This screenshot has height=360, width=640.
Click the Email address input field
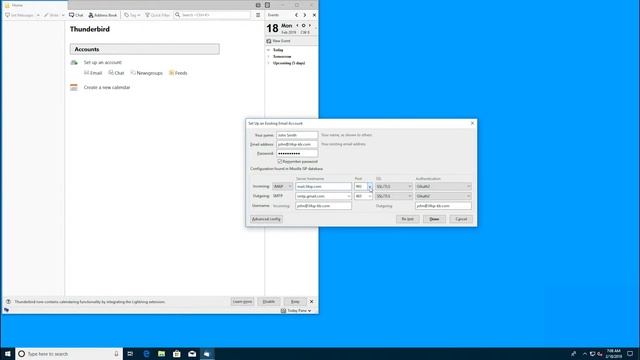pyautogui.click(x=297, y=144)
